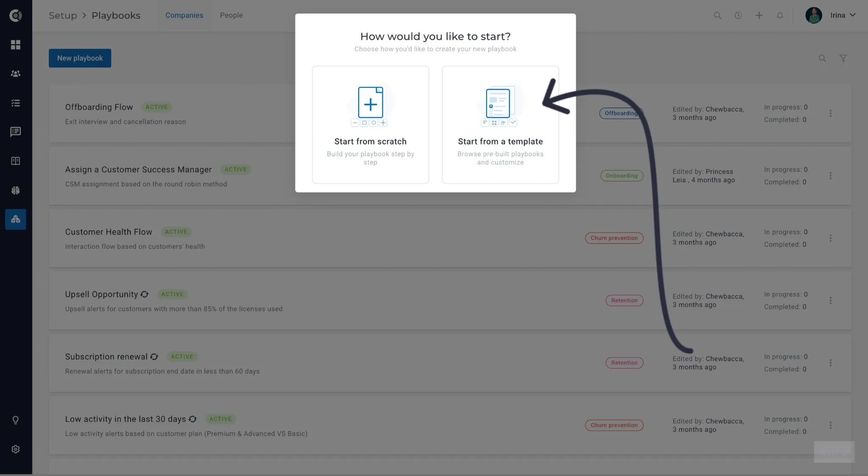Click the Churn prevention tag on Customer Health Flow

click(x=614, y=238)
